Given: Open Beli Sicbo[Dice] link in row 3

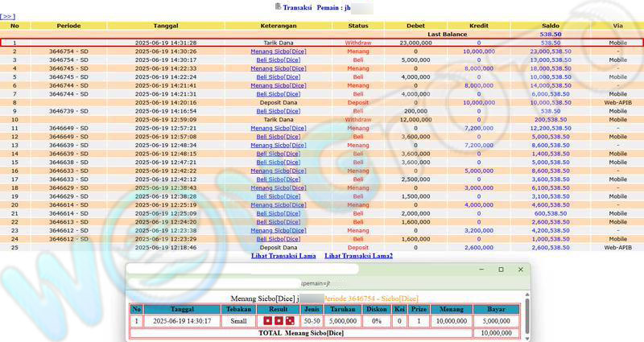Looking at the screenshot, I should point(278,60).
